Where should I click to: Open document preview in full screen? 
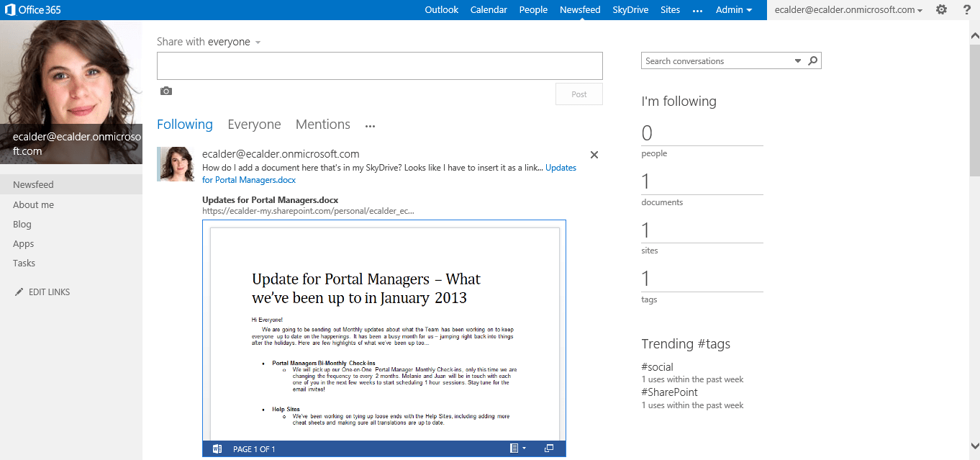pyautogui.click(x=549, y=448)
